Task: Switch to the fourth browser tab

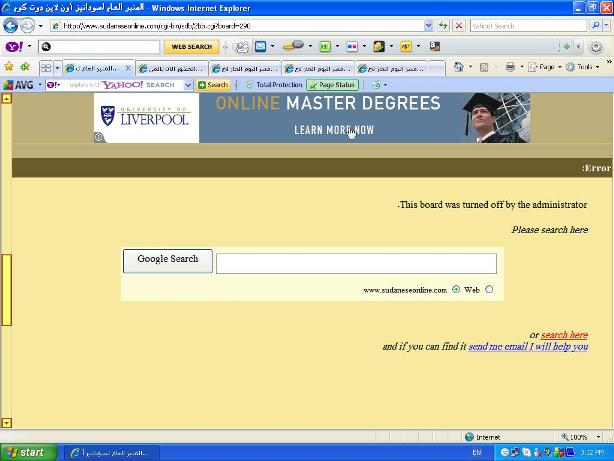Action: (x=318, y=69)
